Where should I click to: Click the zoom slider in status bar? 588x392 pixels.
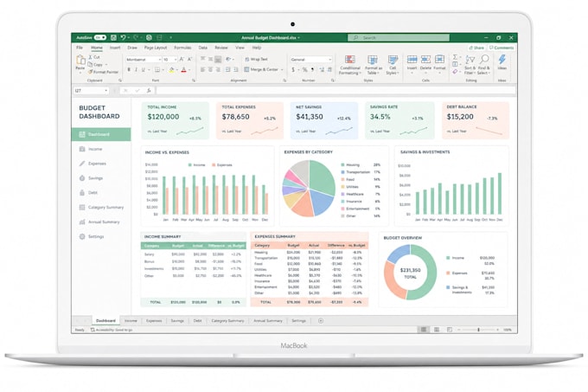[x=478, y=330]
